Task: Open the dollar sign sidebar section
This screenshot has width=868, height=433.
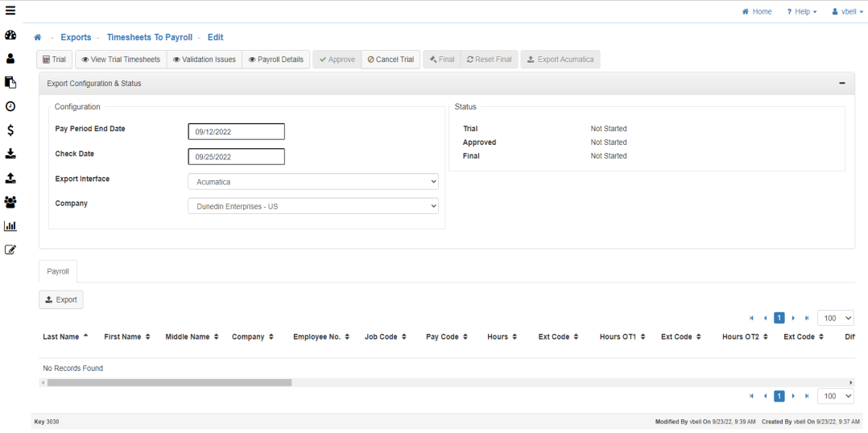Action: point(10,130)
